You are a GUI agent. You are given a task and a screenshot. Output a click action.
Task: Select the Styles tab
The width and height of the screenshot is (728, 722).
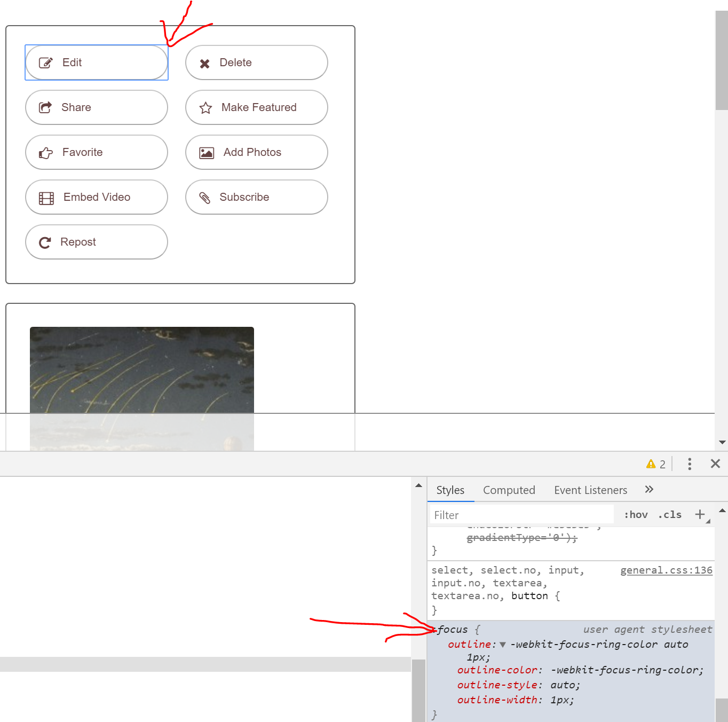point(450,490)
